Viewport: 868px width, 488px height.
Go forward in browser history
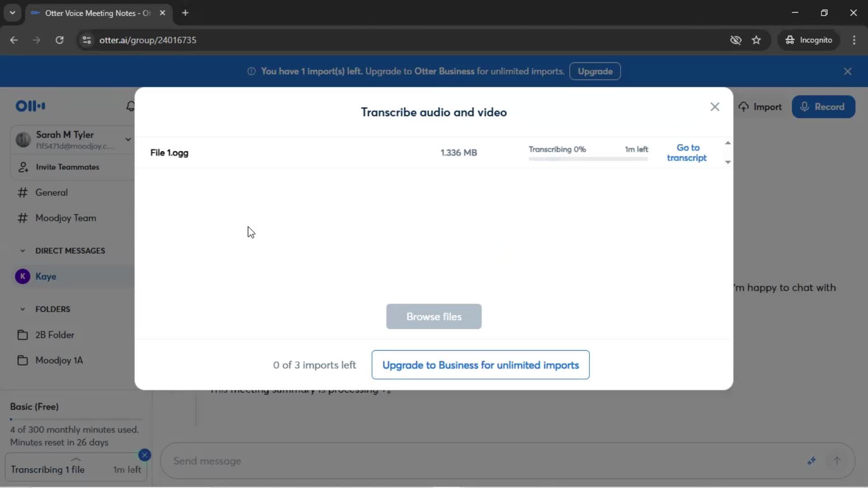click(x=37, y=40)
